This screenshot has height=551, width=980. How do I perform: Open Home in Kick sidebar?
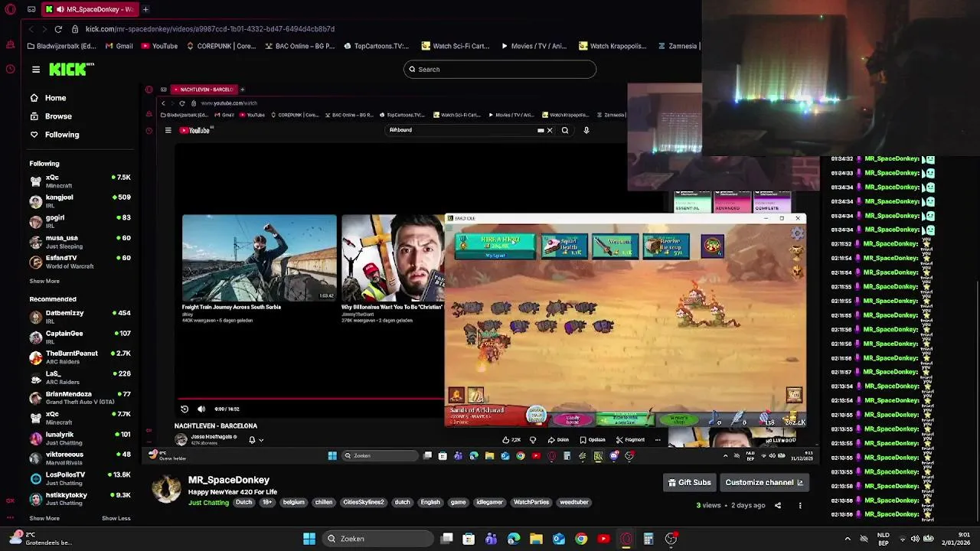[x=48, y=98]
